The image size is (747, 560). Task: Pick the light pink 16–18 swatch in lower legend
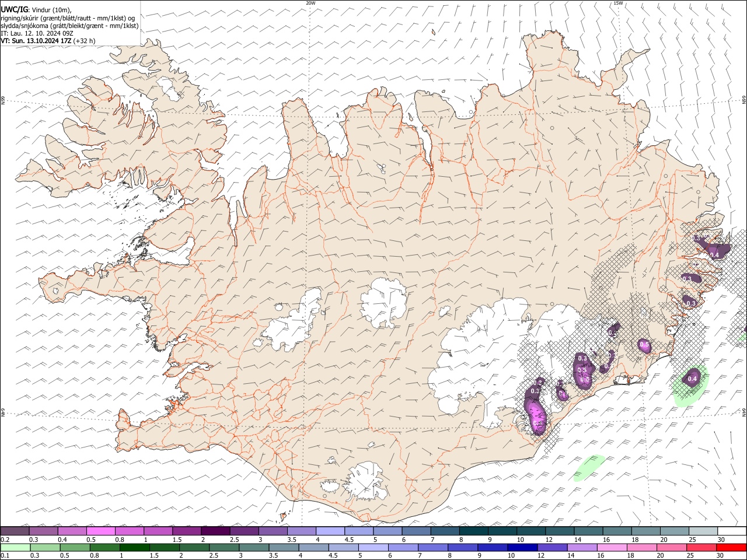coord(611,547)
